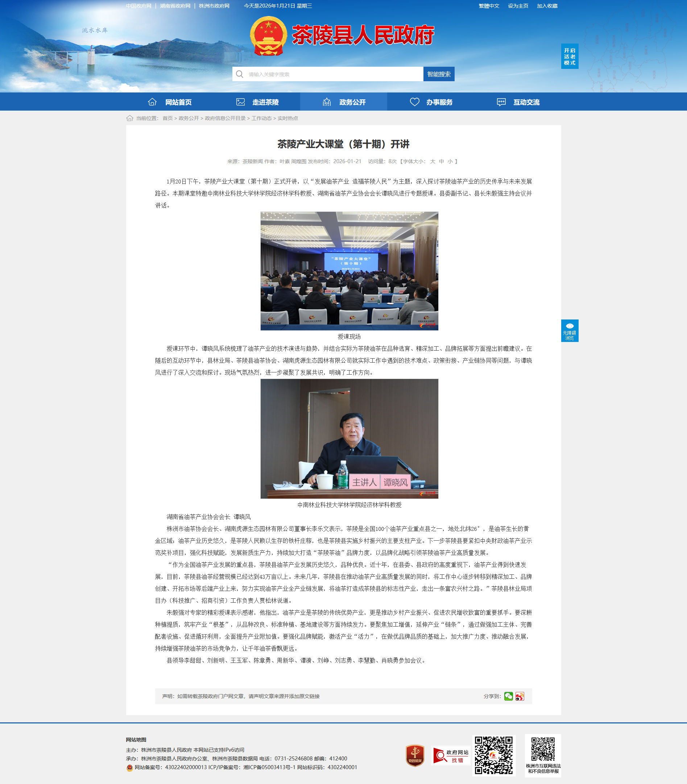The height and width of the screenshot is (784, 687).
Task: Enable 开启适老模式 elderly-friendly mode
Action: point(569,56)
